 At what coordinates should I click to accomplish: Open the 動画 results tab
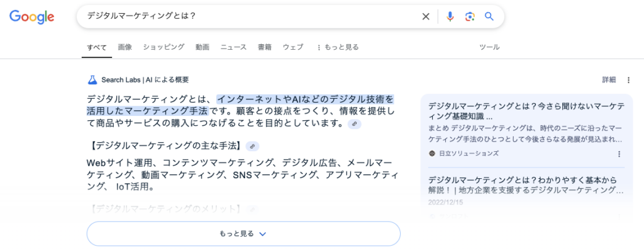click(203, 47)
